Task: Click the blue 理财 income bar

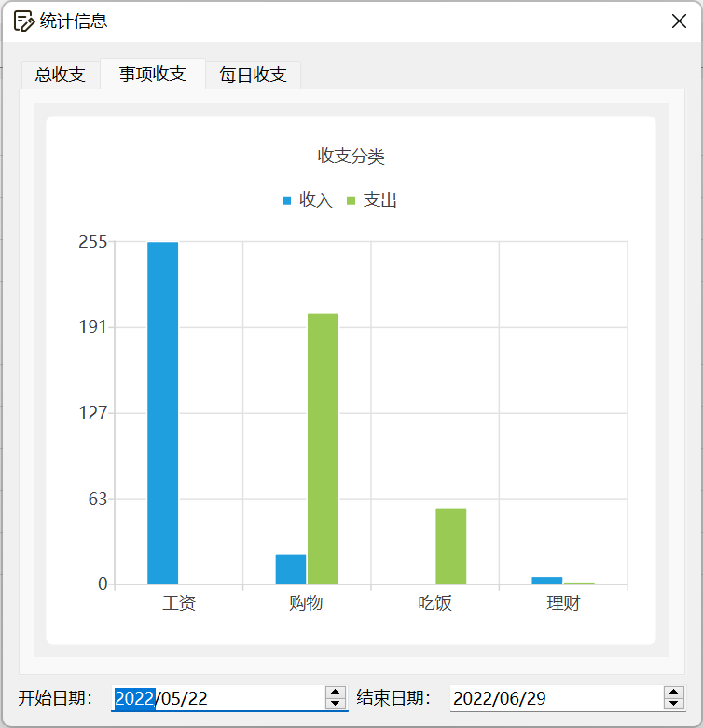Action: click(x=547, y=581)
